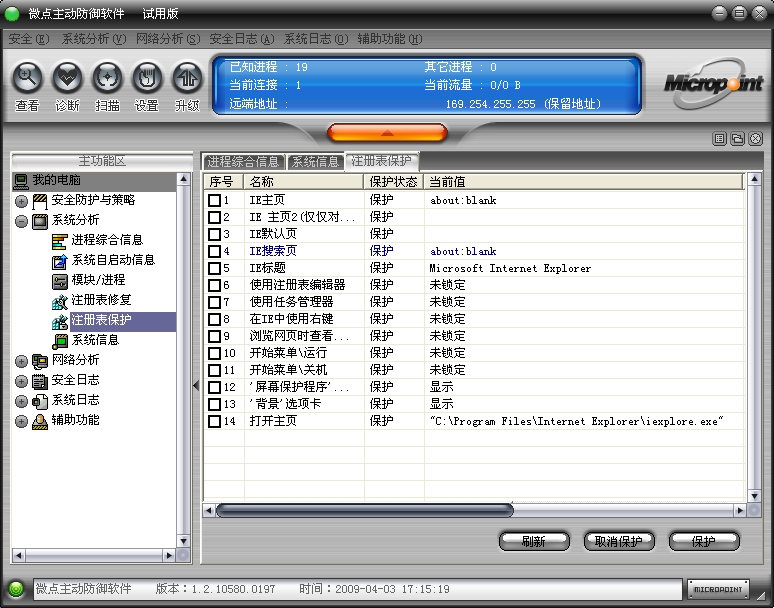
Task: Click the 保护 protect button
Action: [704, 541]
